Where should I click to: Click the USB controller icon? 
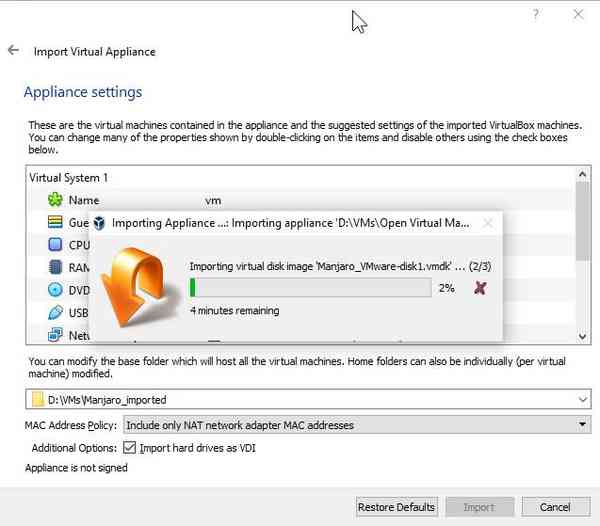pyautogui.click(x=55, y=312)
